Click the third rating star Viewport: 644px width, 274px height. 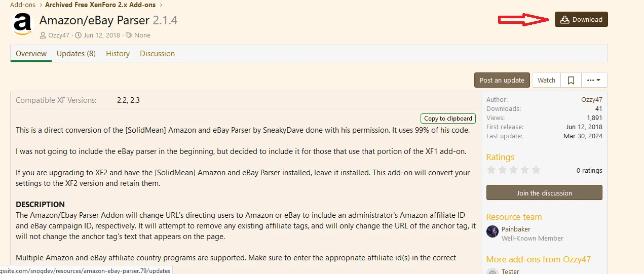click(x=514, y=170)
